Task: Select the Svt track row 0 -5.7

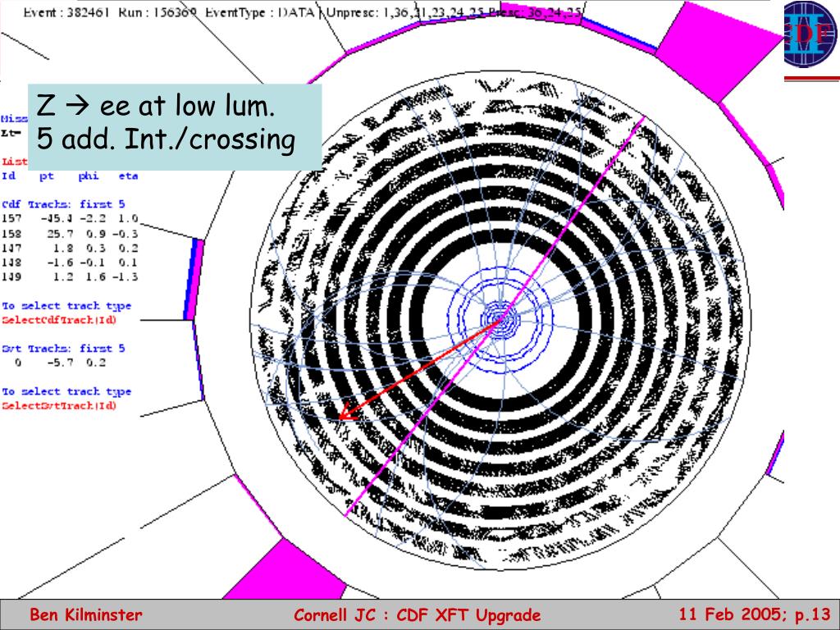Action: (60, 363)
